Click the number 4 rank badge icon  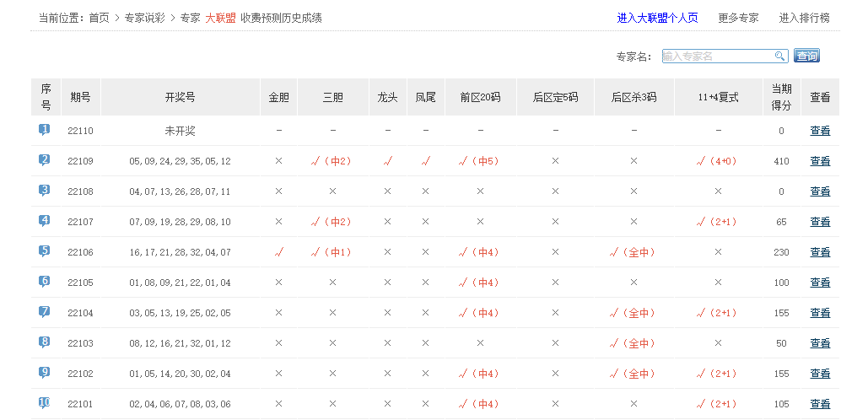coord(44,221)
